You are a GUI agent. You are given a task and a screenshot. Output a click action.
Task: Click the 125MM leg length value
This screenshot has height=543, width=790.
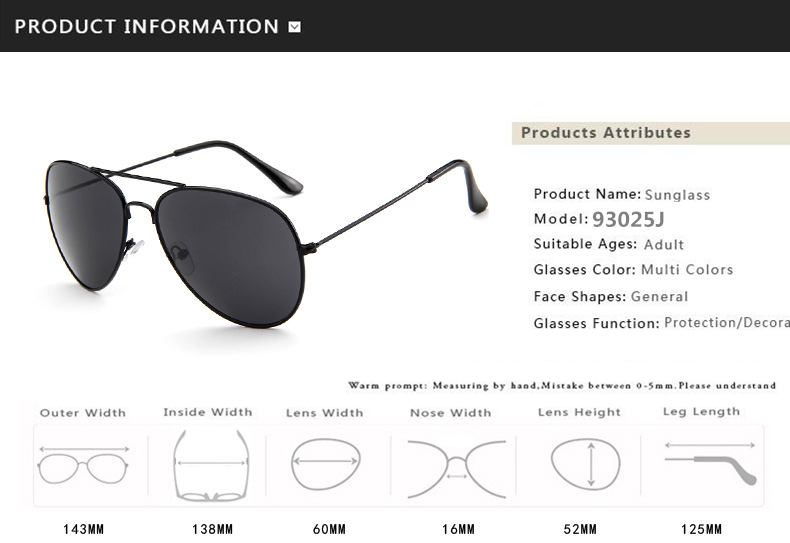(702, 529)
